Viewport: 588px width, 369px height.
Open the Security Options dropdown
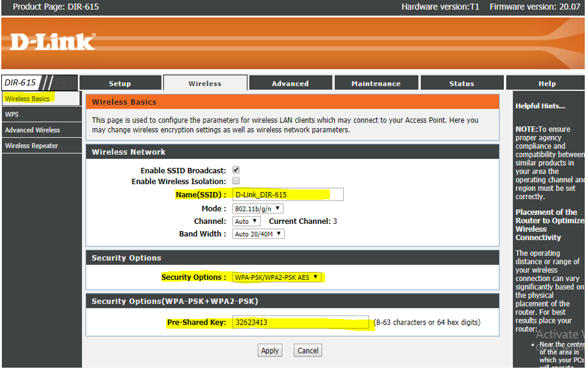pyautogui.click(x=277, y=277)
